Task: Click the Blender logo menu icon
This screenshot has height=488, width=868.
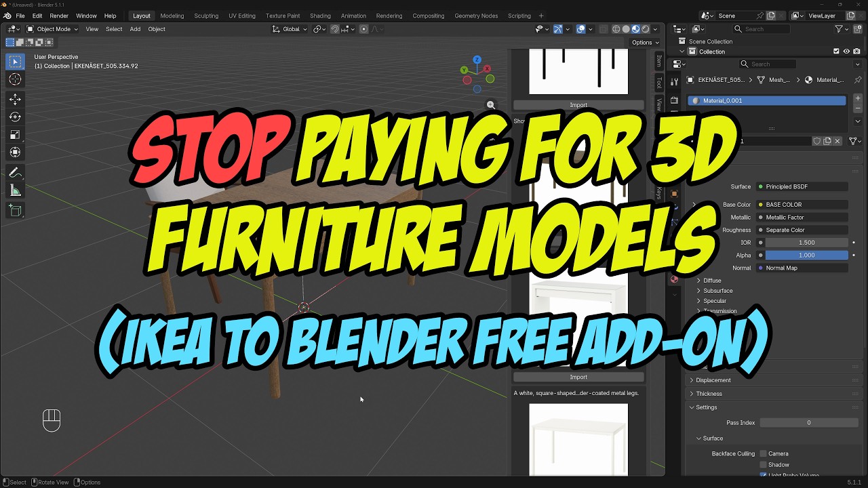Action: [x=7, y=16]
